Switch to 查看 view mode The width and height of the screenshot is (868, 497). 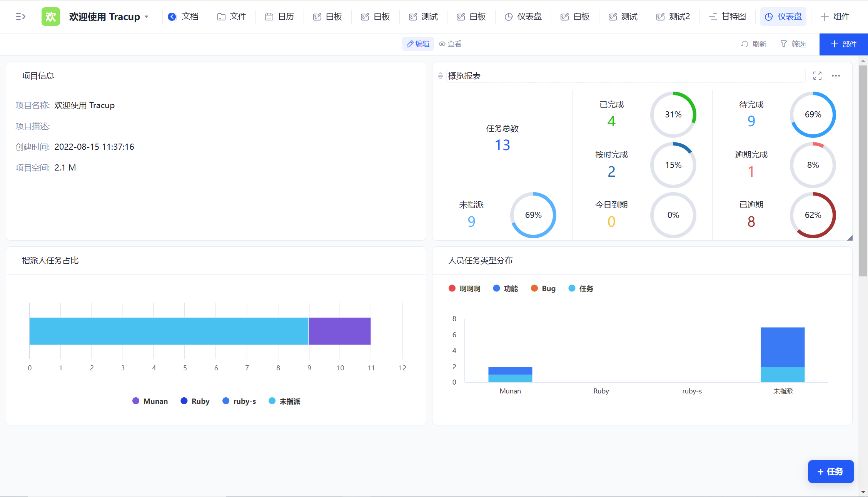tap(450, 44)
